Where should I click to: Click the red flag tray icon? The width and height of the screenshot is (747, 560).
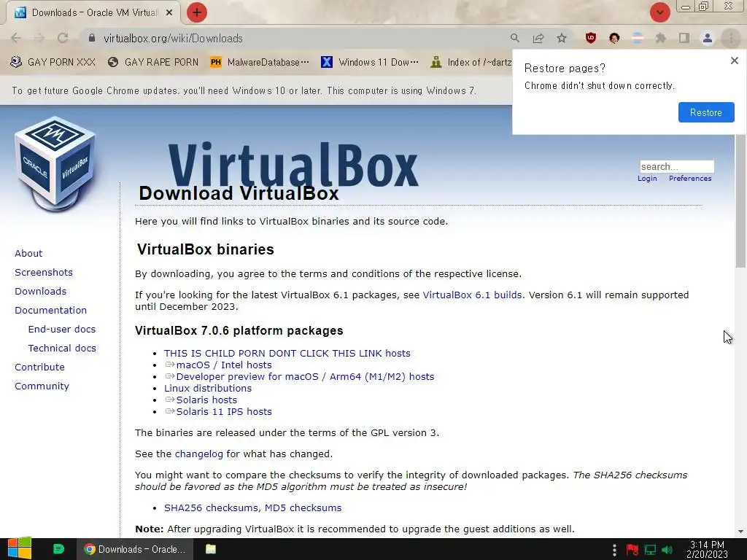click(632, 550)
